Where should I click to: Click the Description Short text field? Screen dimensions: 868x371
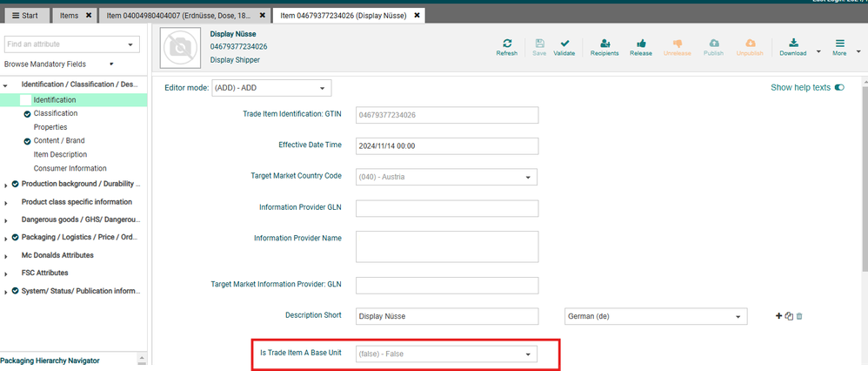[447, 316]
